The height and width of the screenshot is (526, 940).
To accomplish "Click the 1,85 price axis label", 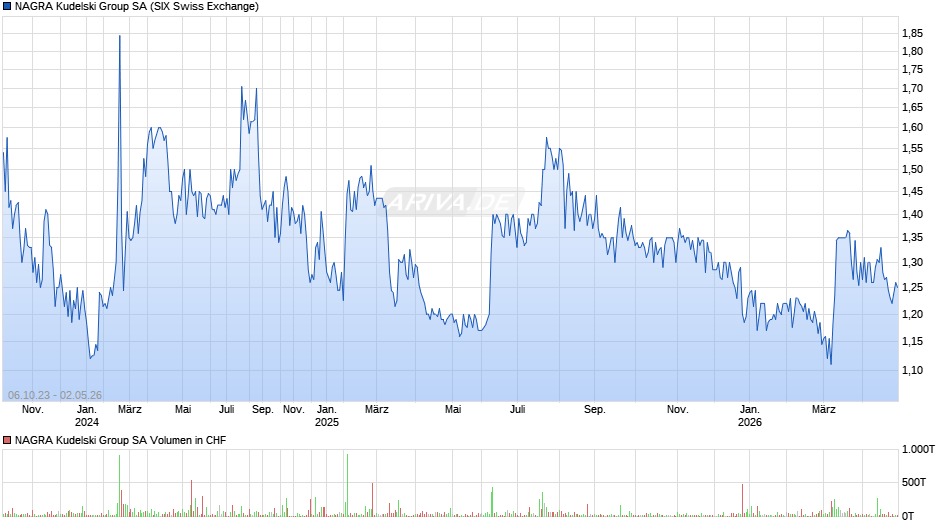I will click(x=912, y=34).
